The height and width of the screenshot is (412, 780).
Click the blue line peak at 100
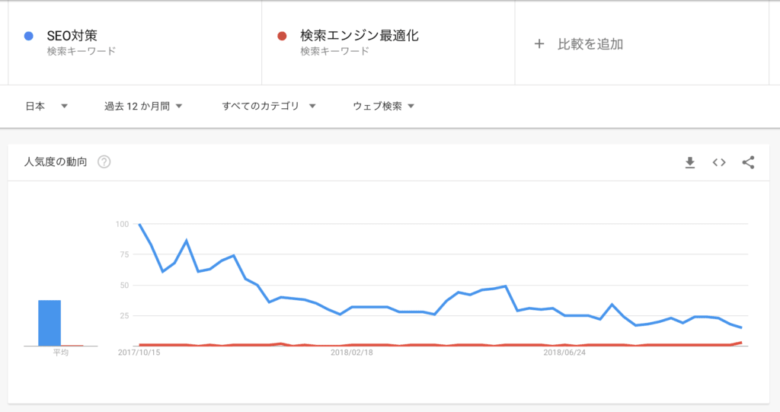tap(139, 224)
